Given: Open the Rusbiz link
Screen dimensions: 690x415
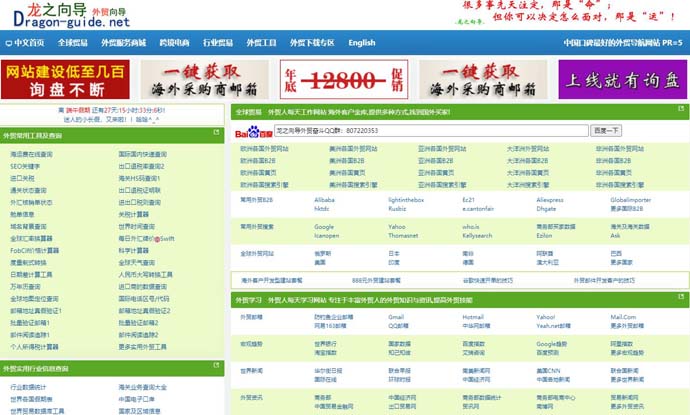Looking at the screenshot, I should [397, 209].
